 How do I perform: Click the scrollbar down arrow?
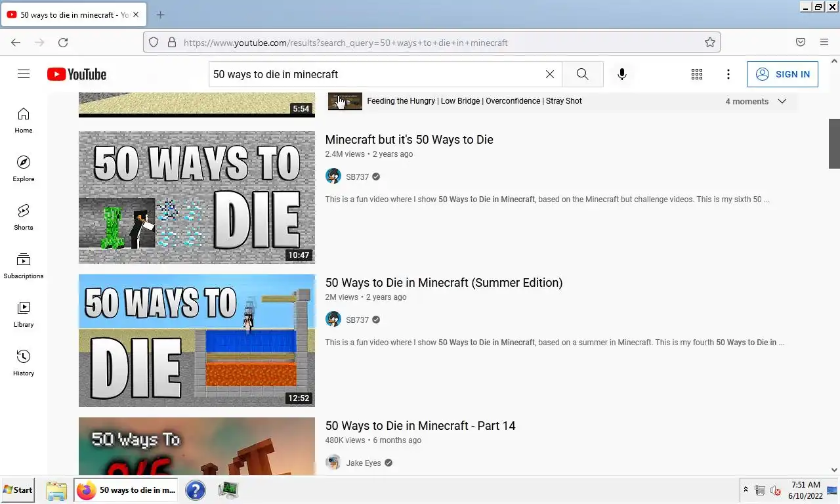834,470
